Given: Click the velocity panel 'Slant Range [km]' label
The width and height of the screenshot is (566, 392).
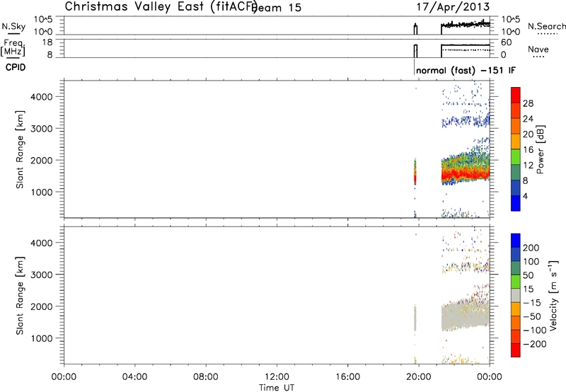Looking at the screenshot, I should [x=20, y=296].
